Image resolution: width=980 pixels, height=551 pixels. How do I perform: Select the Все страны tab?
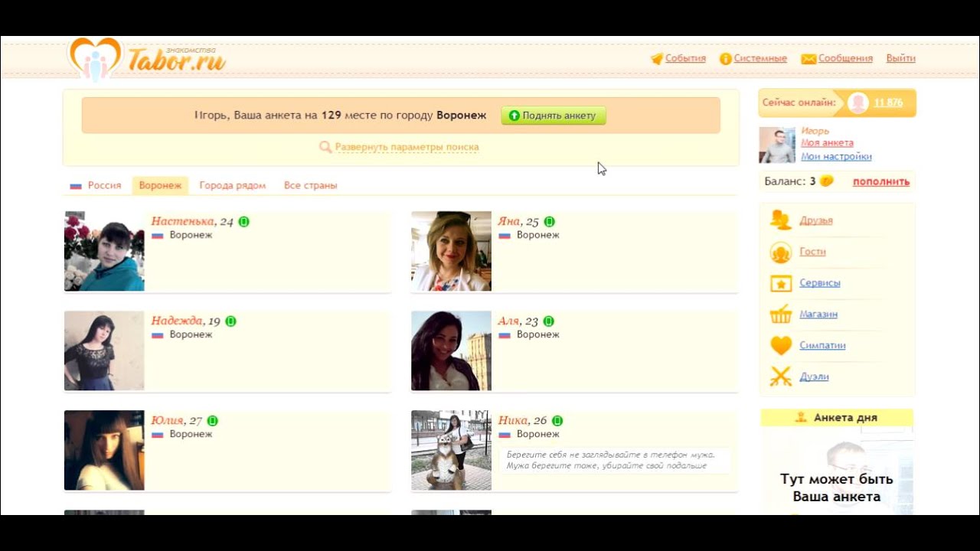coord(310,185)
